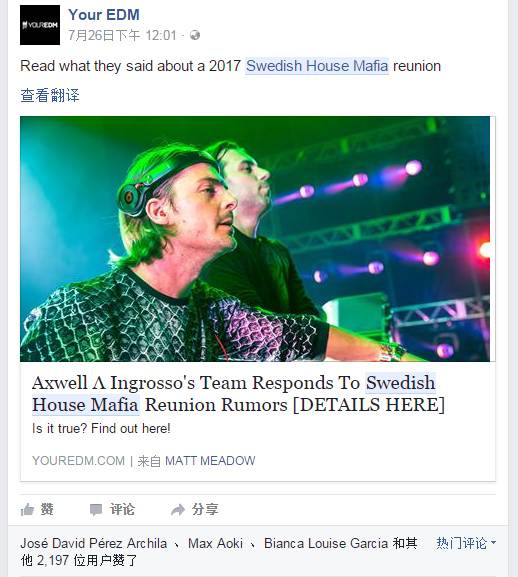Click the globe public-visibility icon

[x=195, y=35]
